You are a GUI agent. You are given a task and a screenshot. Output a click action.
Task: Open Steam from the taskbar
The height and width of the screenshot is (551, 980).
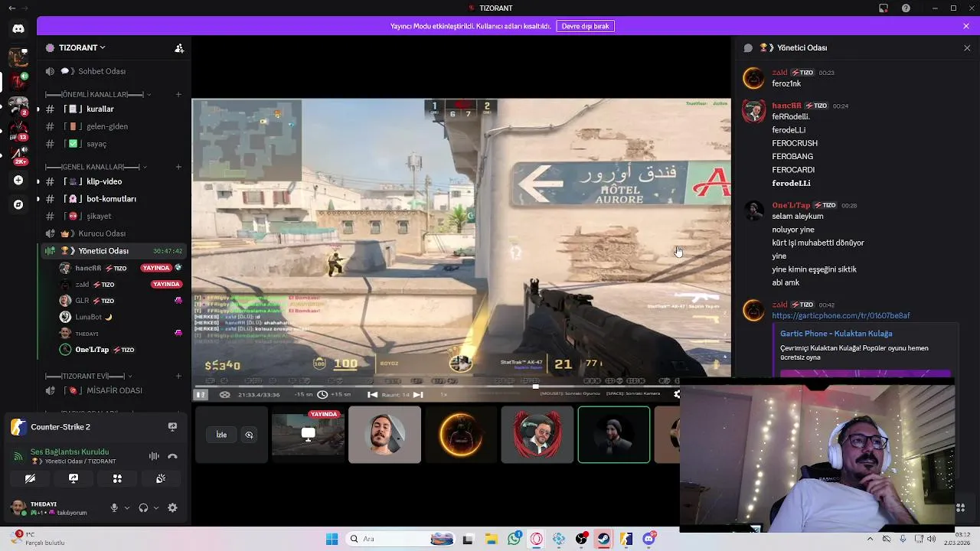604,539
